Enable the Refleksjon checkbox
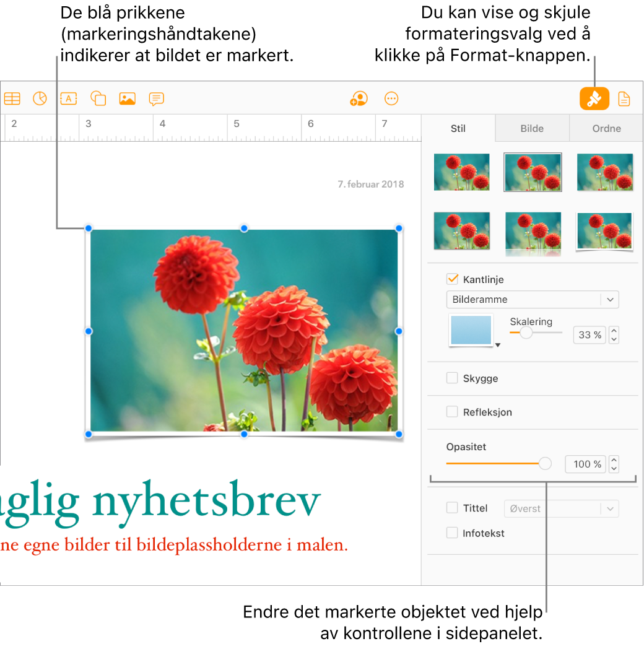This screenshot has width=644, height=649. 452,412
